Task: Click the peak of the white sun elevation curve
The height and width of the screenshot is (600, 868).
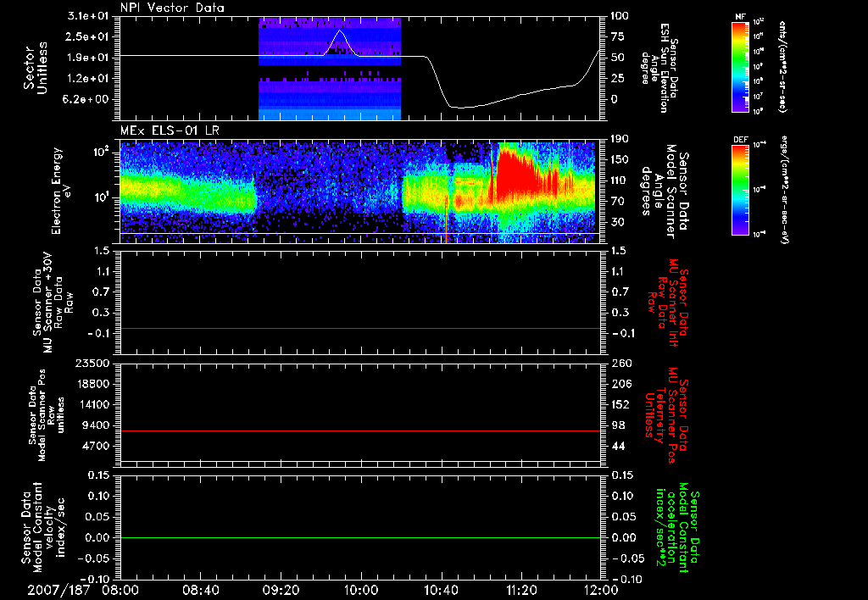Action: point(340,31)
